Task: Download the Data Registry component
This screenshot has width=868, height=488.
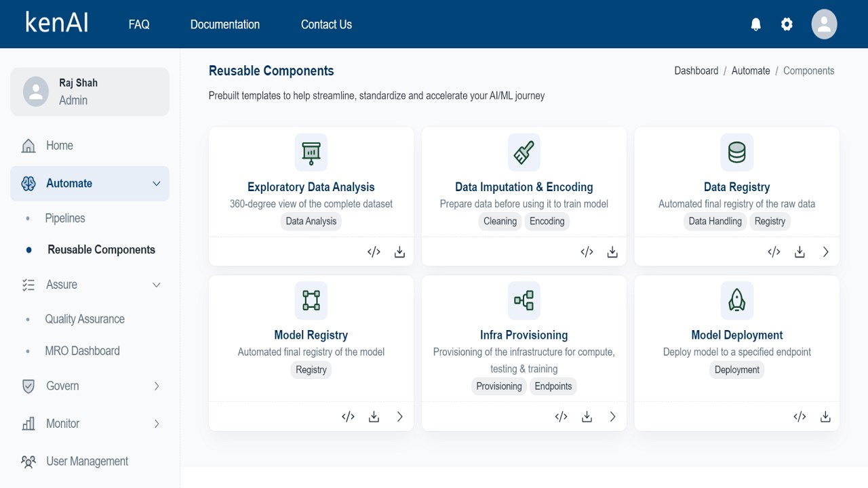Action: click(800, 252)
